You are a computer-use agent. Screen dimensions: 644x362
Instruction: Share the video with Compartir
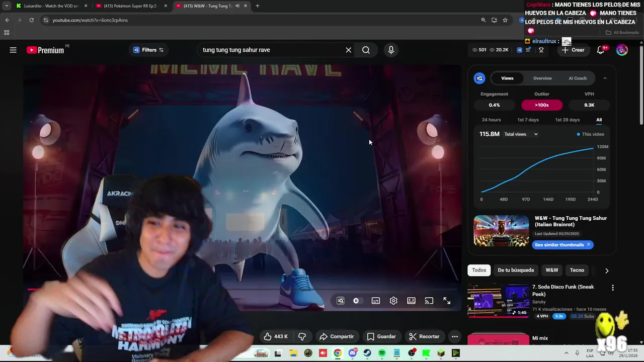pyautogui.click(x=337, y=336)
